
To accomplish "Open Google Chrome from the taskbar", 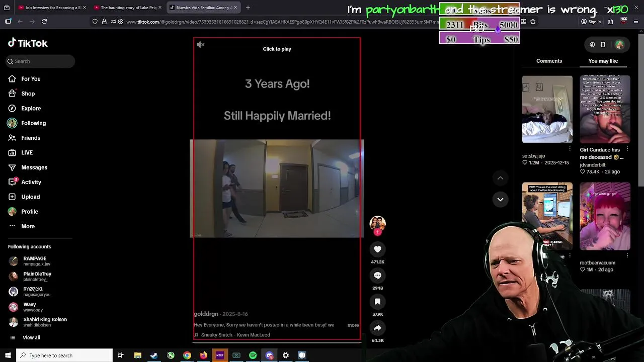I will coord(187,355).
